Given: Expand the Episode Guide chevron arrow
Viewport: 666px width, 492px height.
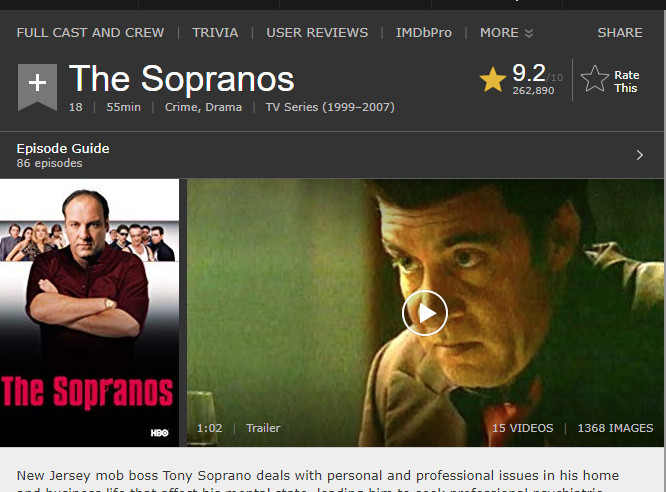Looking at the screenshot, I should pos(640,155).
